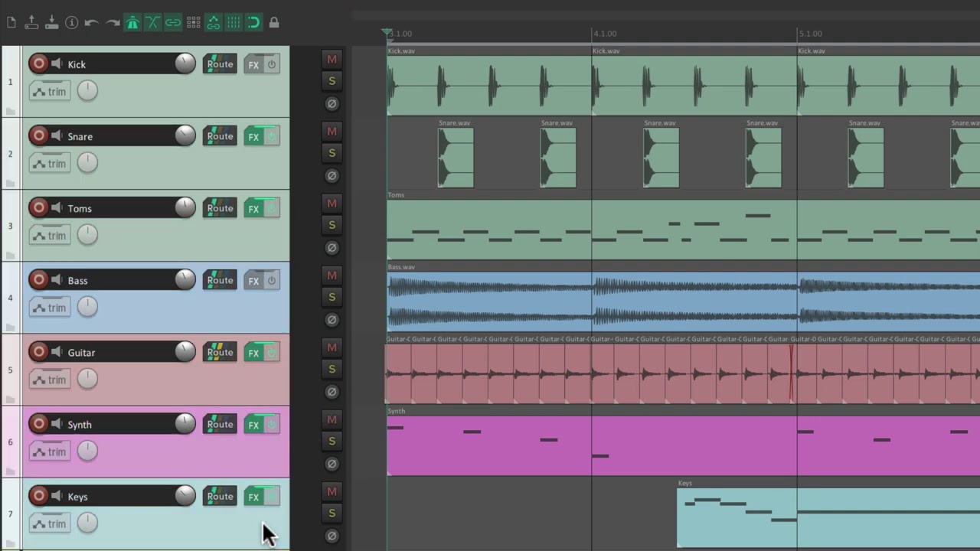Open project using upload-arrow toolbar icon

[31, 23]
